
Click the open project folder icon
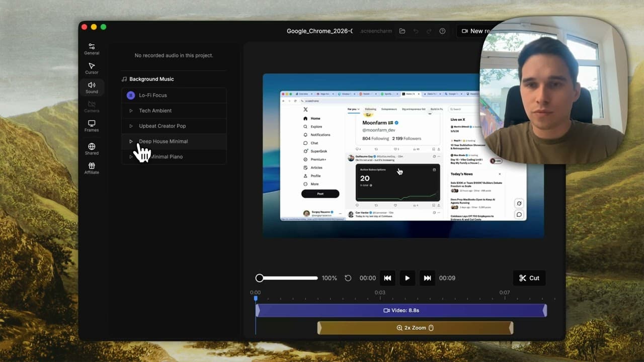coord(402,31)
